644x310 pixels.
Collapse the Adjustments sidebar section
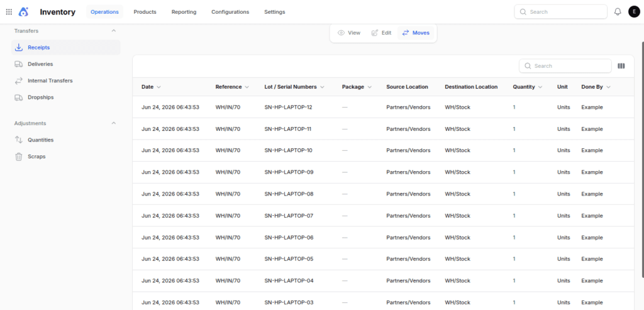point(114,123)
